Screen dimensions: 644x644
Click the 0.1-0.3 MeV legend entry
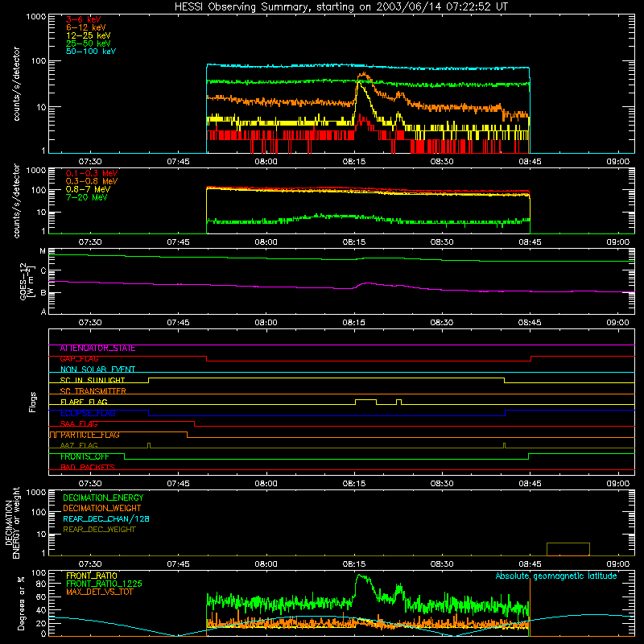[92, 173]
